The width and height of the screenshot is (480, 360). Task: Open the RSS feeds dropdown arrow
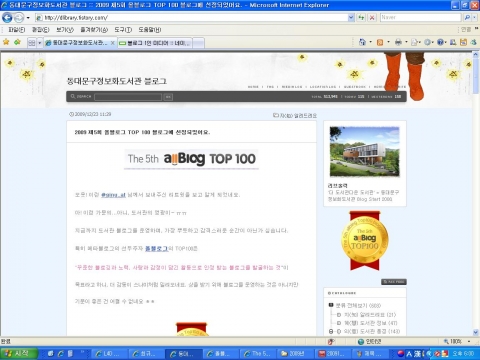click(x=388, y=42)
